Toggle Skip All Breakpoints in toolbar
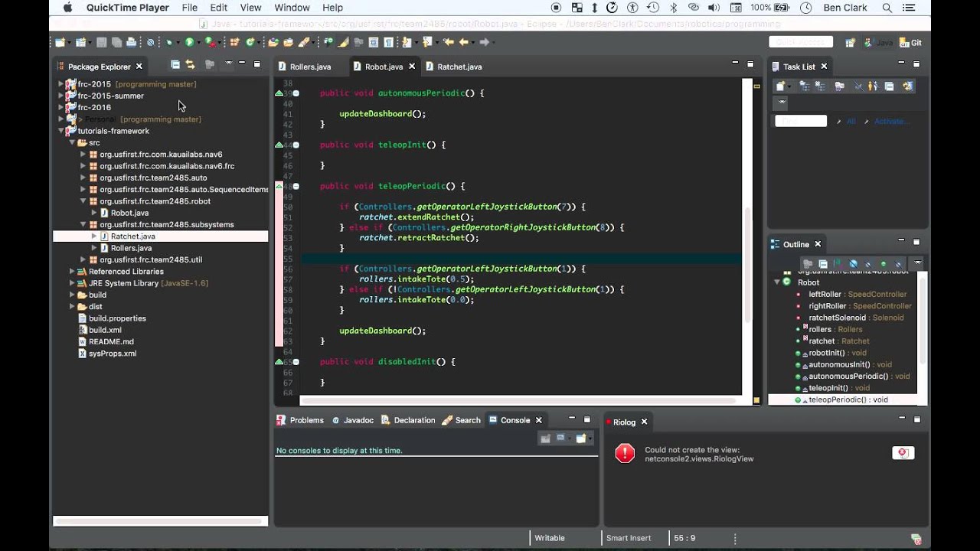 tap(150, 42)
